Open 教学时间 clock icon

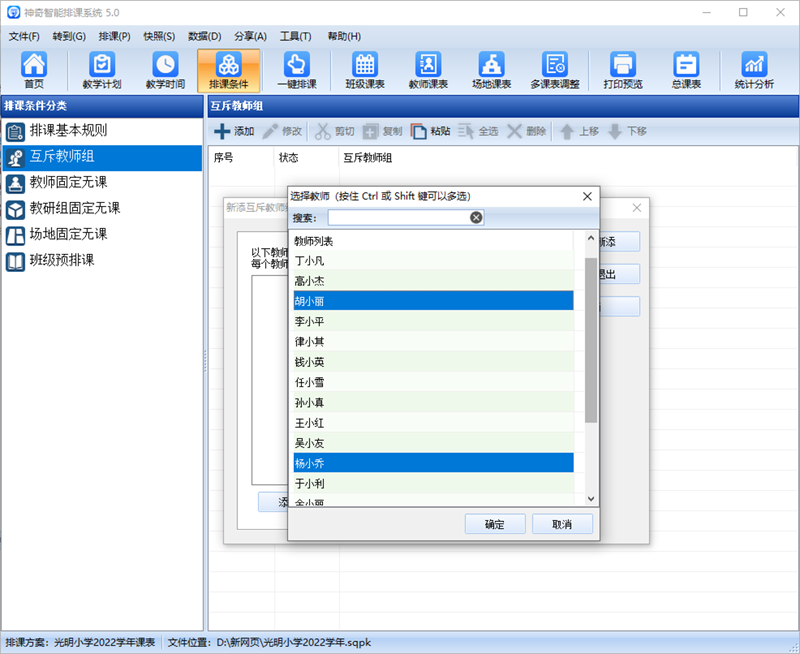tap(166, 70)
